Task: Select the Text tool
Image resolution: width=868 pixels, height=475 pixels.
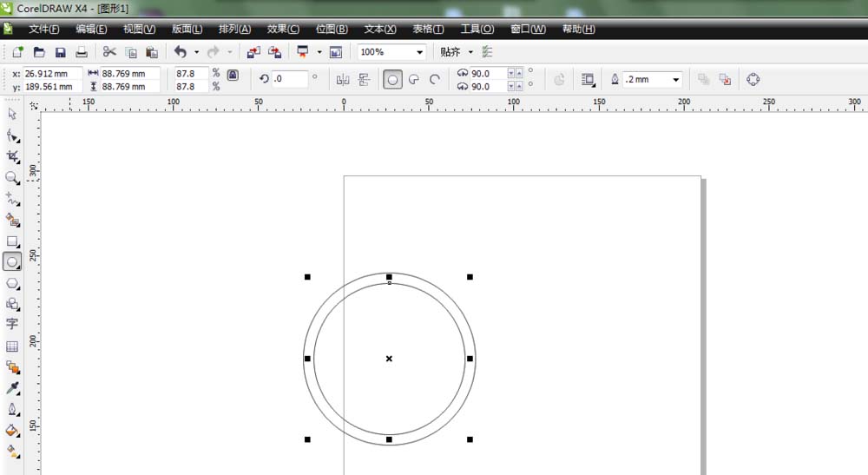Action: [12, 324]
